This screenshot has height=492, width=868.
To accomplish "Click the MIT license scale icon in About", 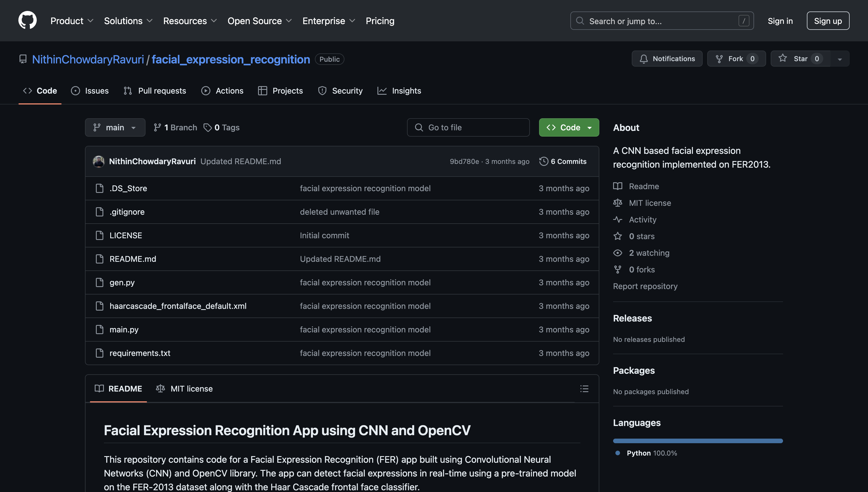I will click(618, 203).
